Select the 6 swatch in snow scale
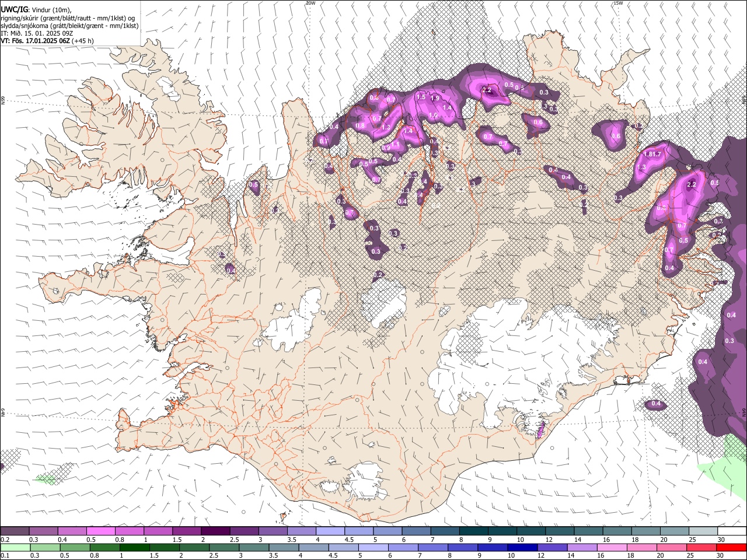Viewport: 747px width, 560px height. [x=416, y=531]
